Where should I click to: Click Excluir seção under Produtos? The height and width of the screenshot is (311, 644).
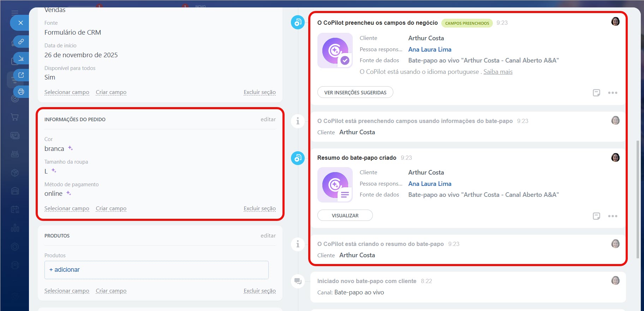260,291
